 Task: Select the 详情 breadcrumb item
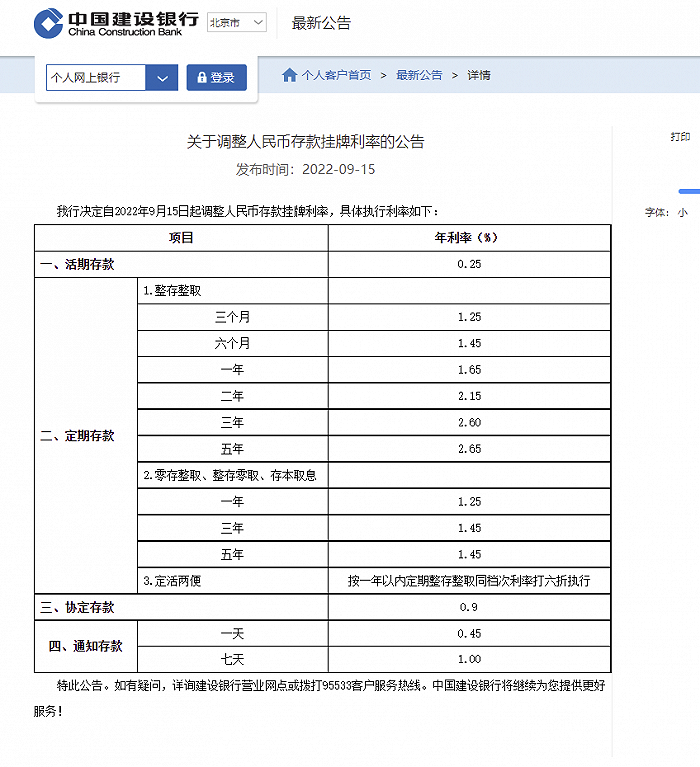478,75
